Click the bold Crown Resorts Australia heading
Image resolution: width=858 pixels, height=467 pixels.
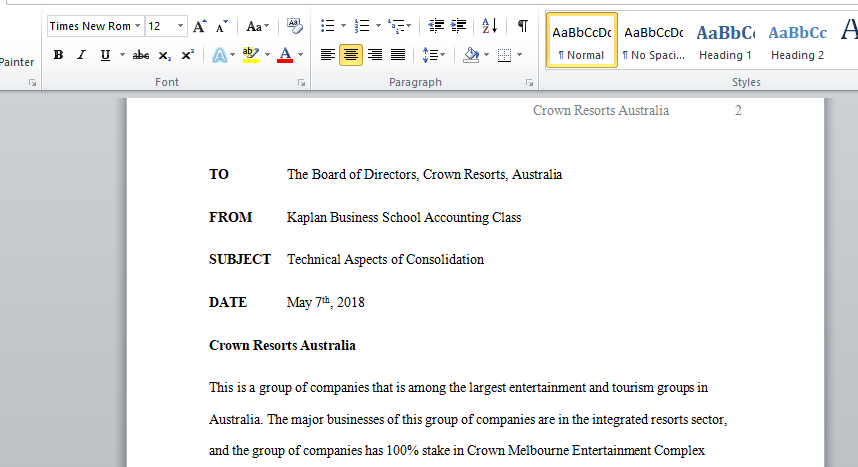[282, 345]
